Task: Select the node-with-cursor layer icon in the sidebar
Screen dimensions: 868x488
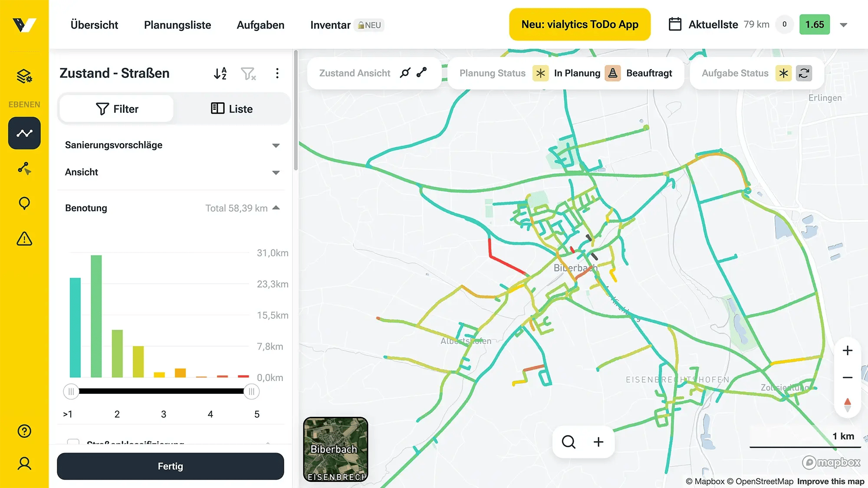Action: [24, 168]
